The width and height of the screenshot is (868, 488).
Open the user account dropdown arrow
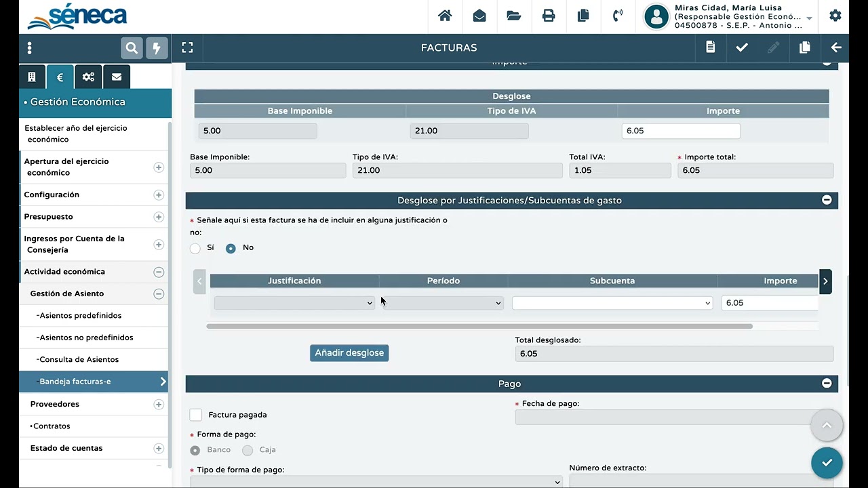coord(809,18)
